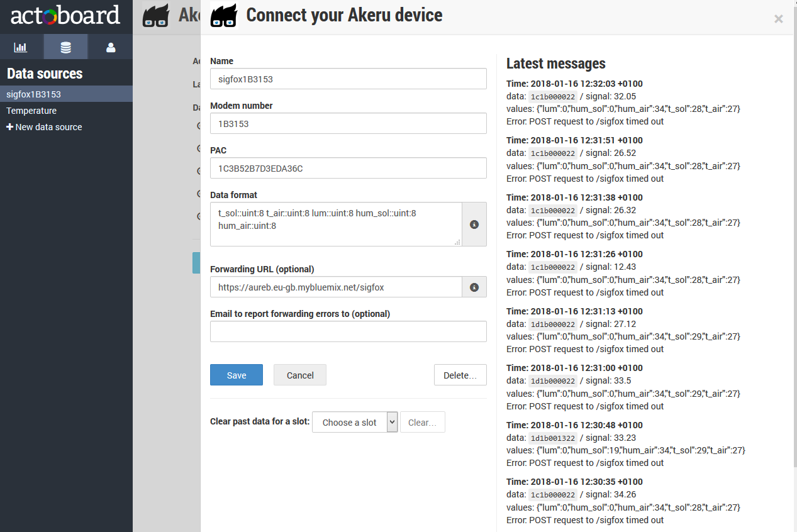Click signal value 34.26
The height and width of the screenshot is (532, 797).
(x=625, y=494)
